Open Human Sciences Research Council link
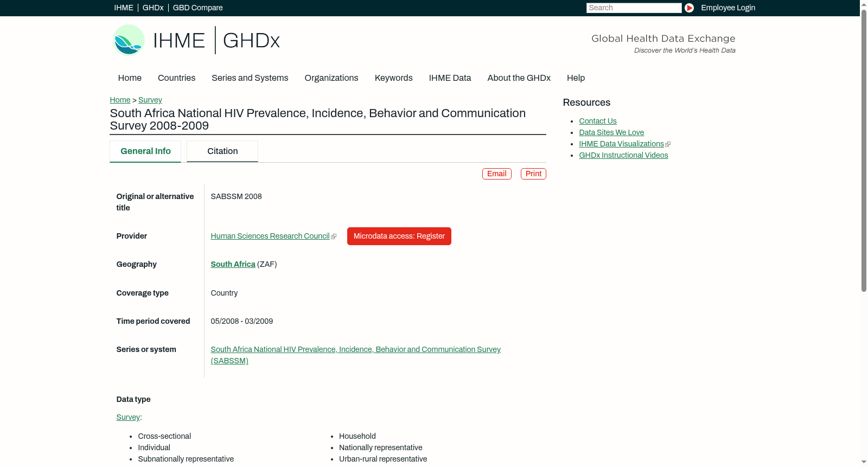 tap(270, 236)
